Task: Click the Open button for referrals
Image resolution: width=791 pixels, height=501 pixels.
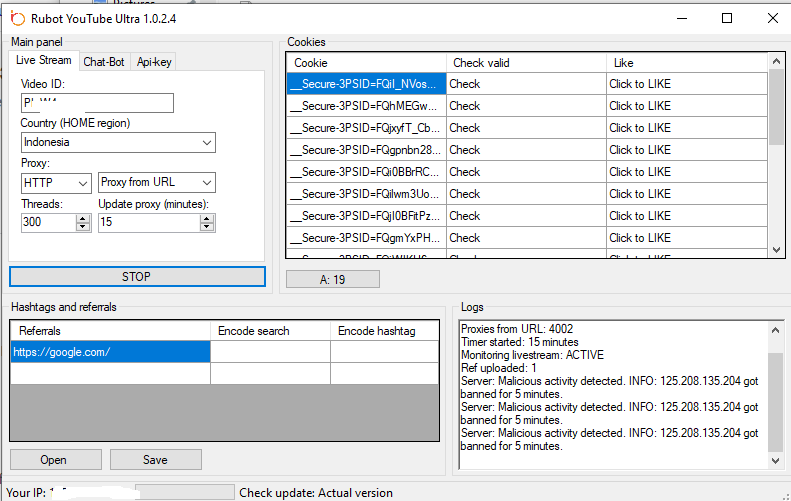Action: pyautogui.click(x=54, y=460)
